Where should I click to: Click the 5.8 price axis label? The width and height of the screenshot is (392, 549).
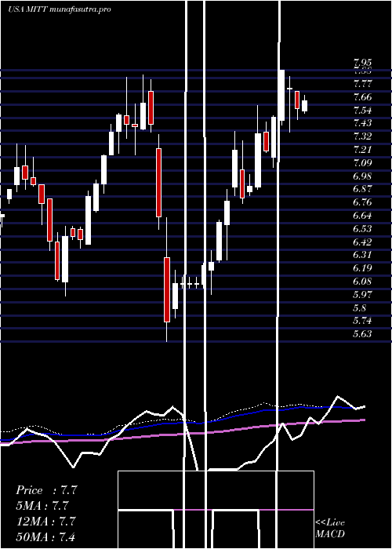point(360,307)
